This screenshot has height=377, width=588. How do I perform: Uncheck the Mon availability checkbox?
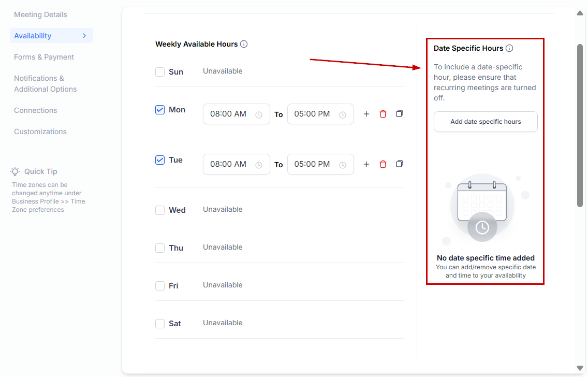coord(160,110)
